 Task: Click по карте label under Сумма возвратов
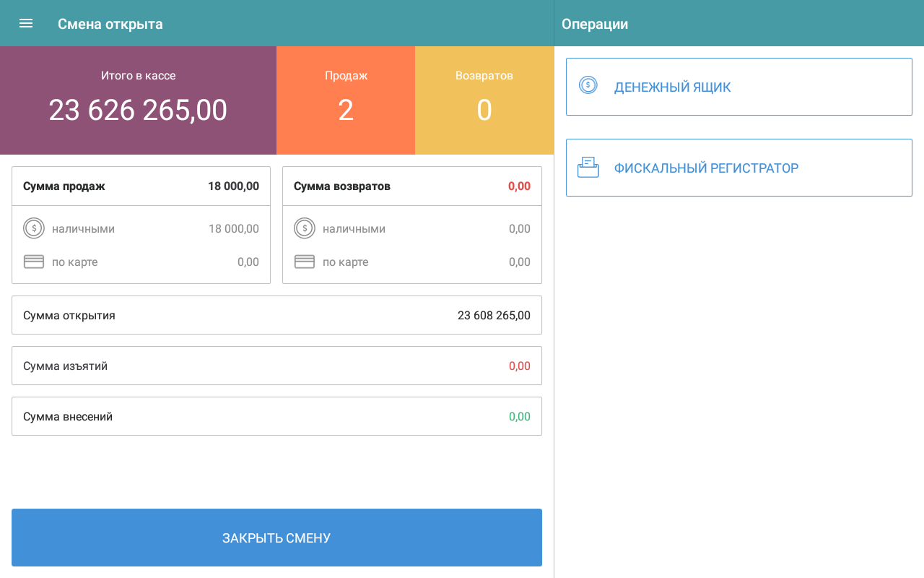pos(345,262)
